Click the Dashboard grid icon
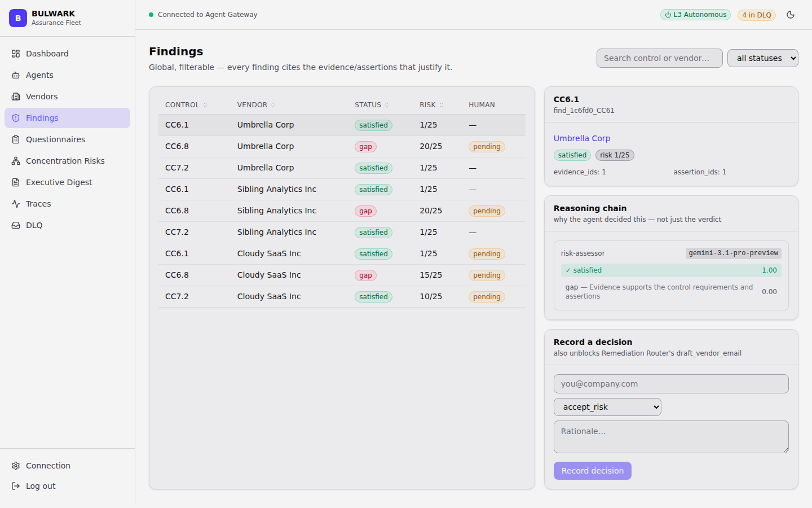 point(16,54)
